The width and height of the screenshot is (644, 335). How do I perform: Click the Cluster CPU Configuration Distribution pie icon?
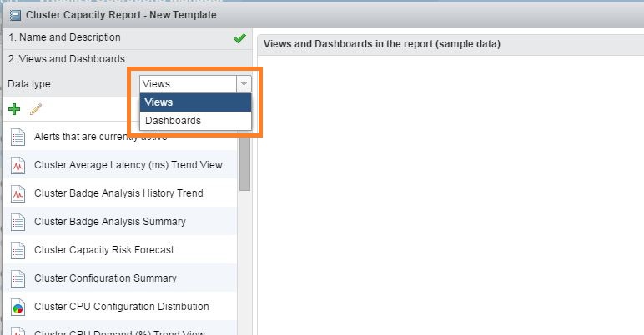coord(18,307)
